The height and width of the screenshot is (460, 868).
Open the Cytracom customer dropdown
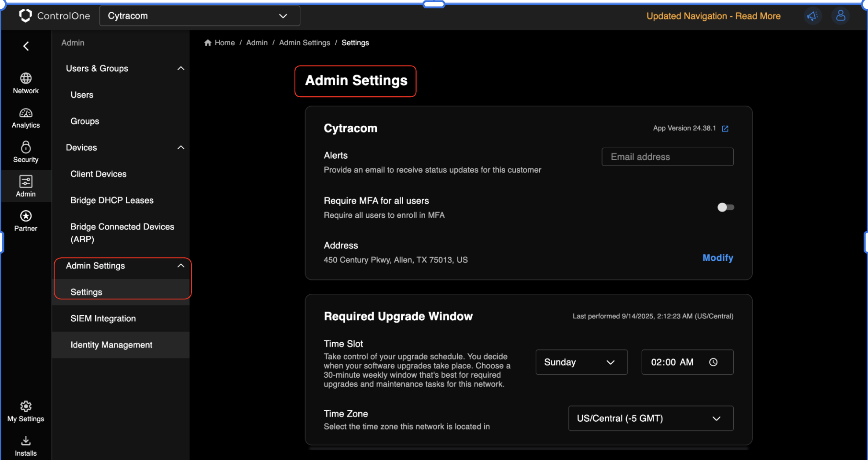[199, 16]
